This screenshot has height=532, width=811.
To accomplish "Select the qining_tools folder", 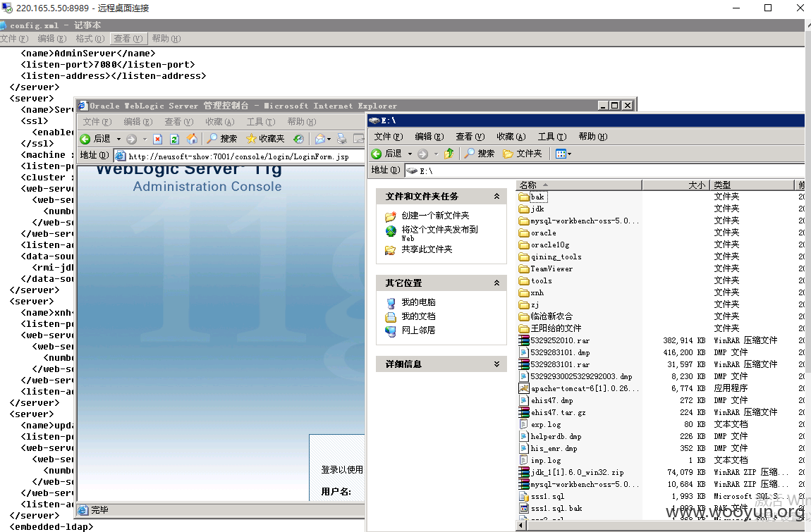I will click(550, 257).
